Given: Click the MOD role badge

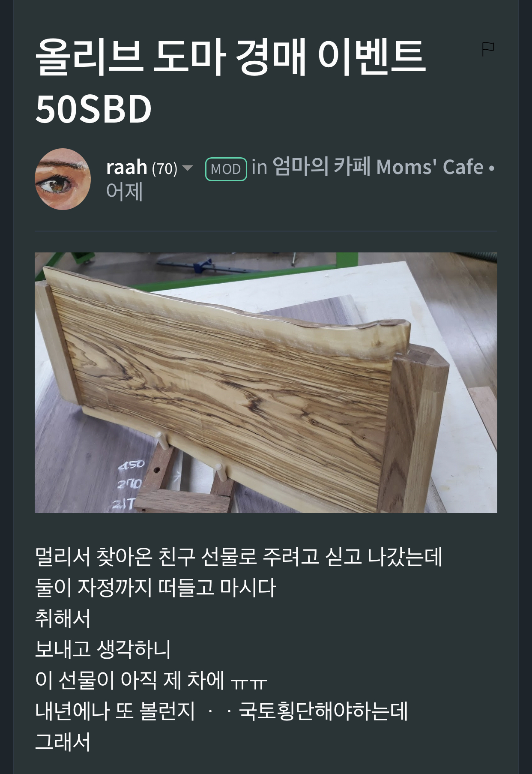Looking at the screenshot, I should pyautogui.click(x=226, y=169).
